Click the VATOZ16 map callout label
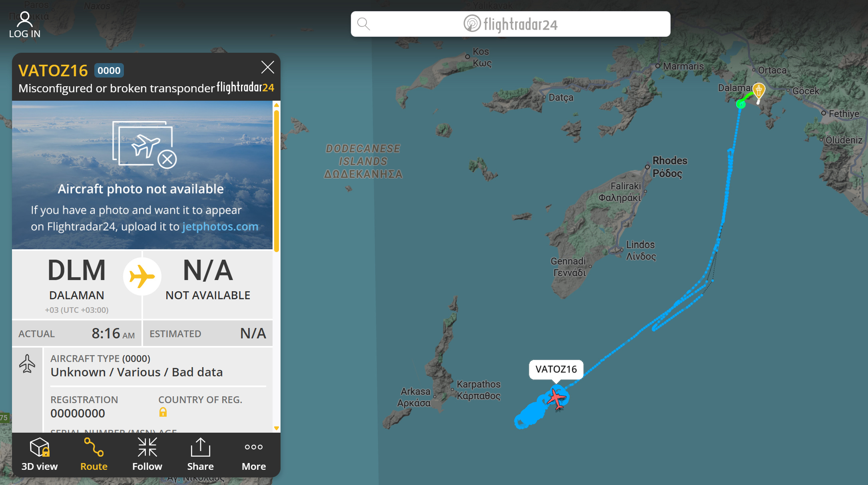 pyautogui.click(x=556, y=369)
